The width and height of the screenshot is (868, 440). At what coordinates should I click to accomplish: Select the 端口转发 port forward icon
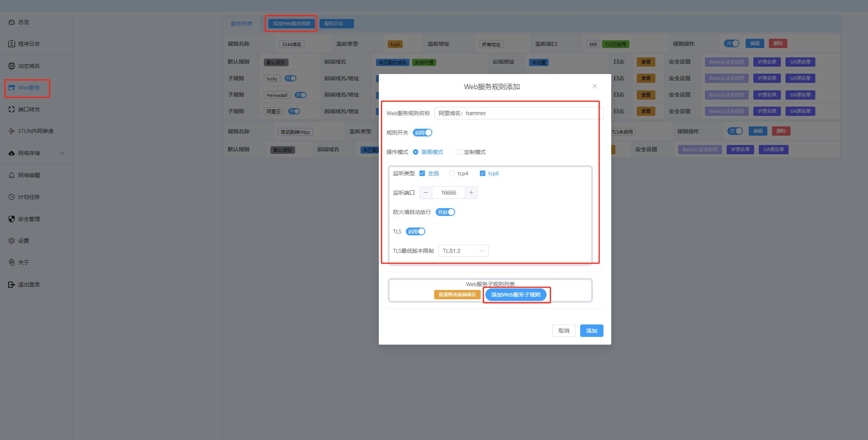(x=12, y=109)
